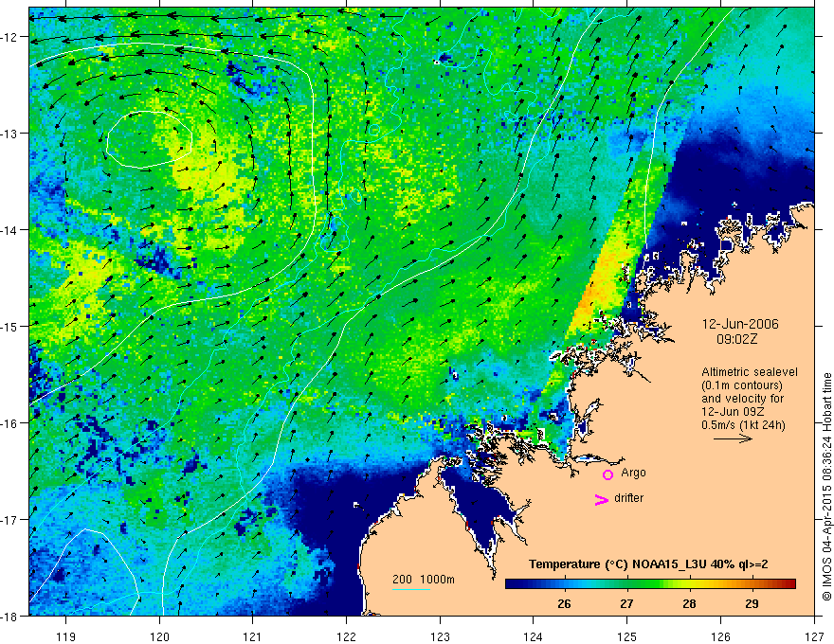Viewport: 834px width, 644px height.
Task: Click the latitude label -12
Action: click(x=10, y=37)
